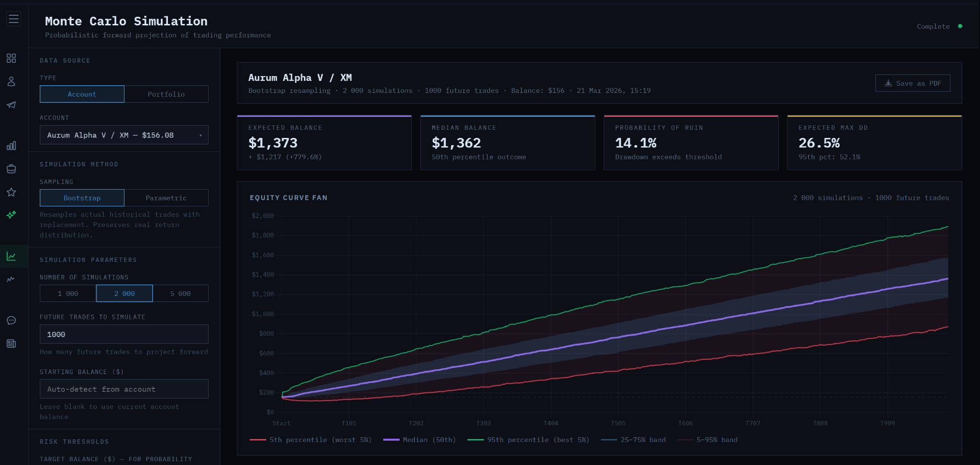Open the bar chart statistics icon

click(x=11, y=146)
